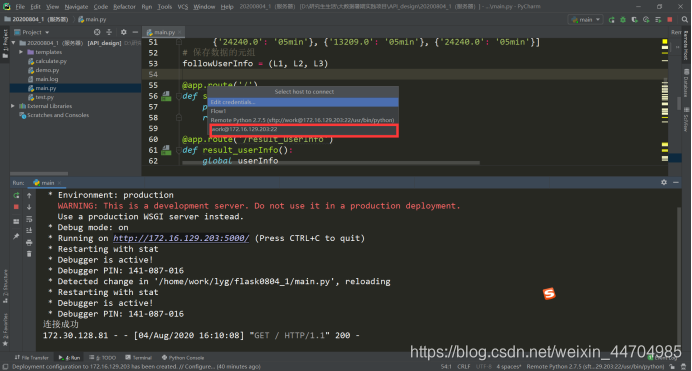Viewport: 692px width, 371px height.
Task: Close the main.py editor tab
Action: coord(180,32)
